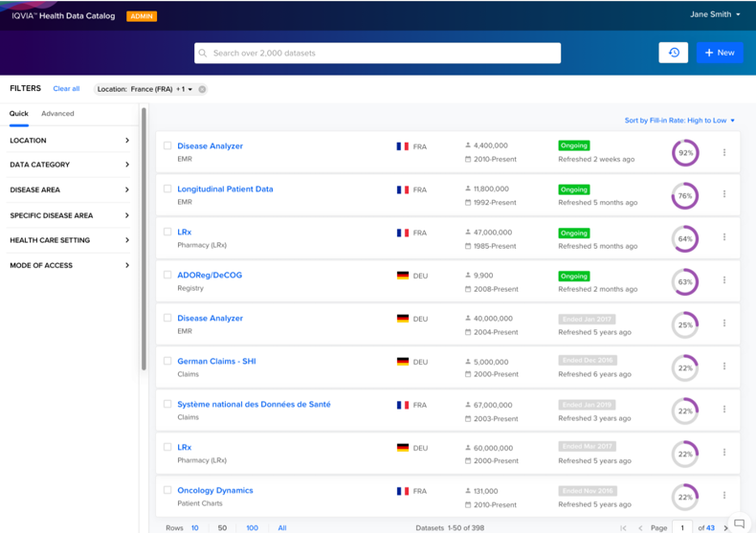Check the Oncology Dynamics checkbox
This screenshot has height=533, width=756.
point(167,490)
